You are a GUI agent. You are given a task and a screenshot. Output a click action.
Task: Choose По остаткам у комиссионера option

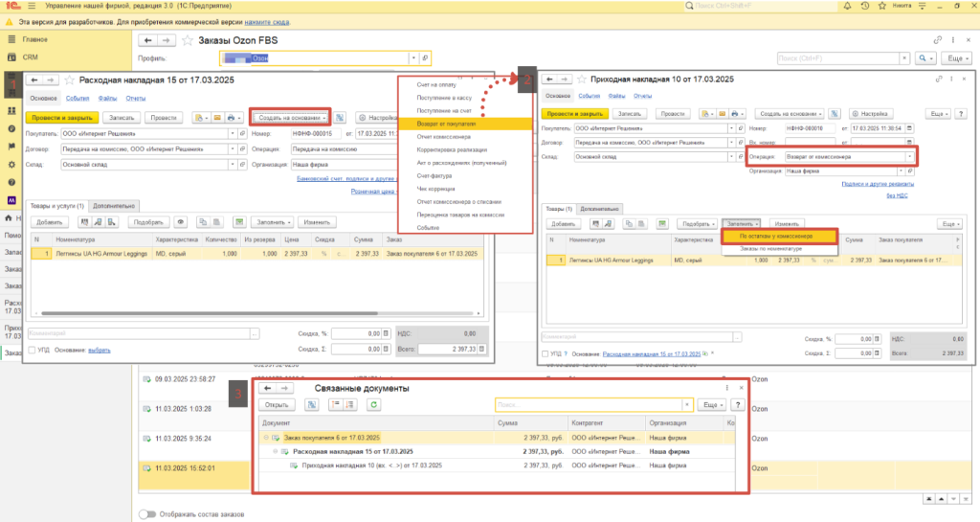[779, 237]
